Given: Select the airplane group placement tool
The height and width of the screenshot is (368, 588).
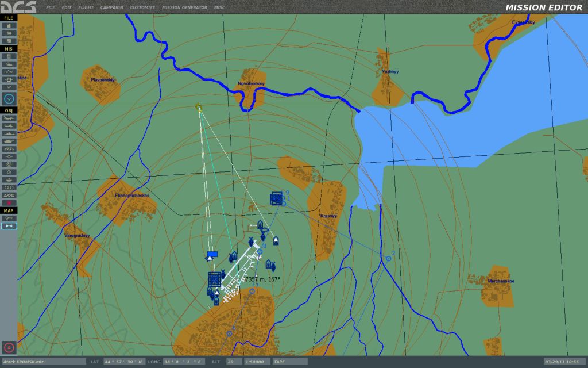Looking at the screenshot, I should click(9, 118).
